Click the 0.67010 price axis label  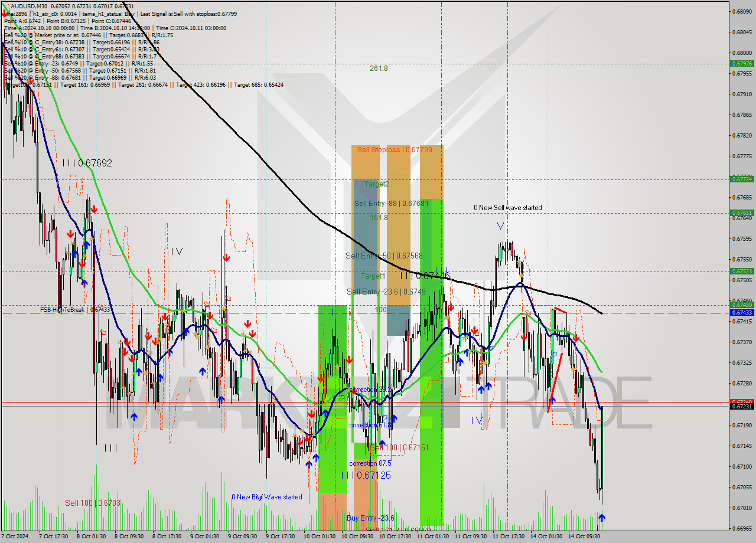click(742, 508)
